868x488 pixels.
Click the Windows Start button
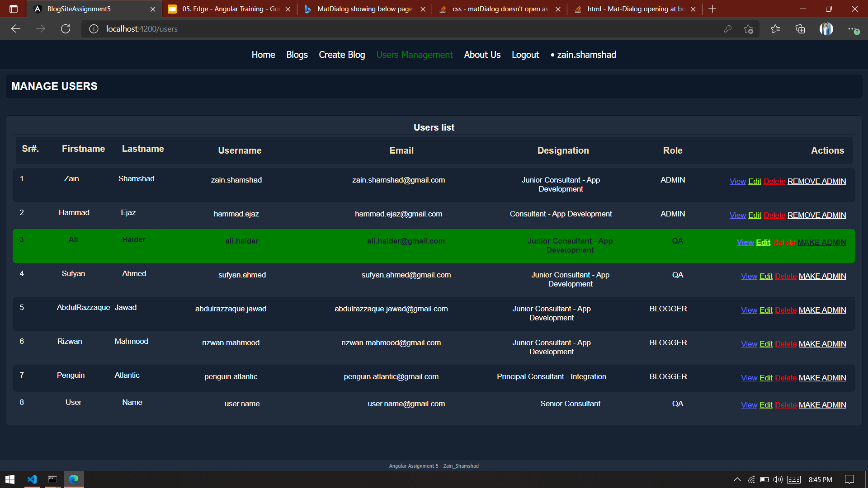click(x=9, y=479)
